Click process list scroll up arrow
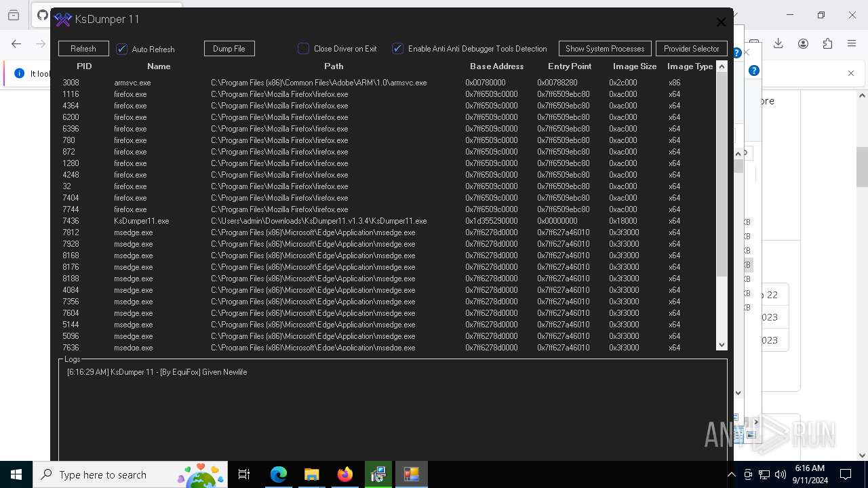The width and height of the screenshot is (868, 488). click(722, 66)
